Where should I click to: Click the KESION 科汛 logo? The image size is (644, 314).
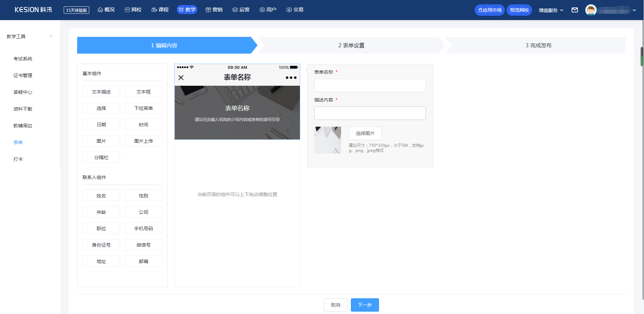[x=33, y=10]
